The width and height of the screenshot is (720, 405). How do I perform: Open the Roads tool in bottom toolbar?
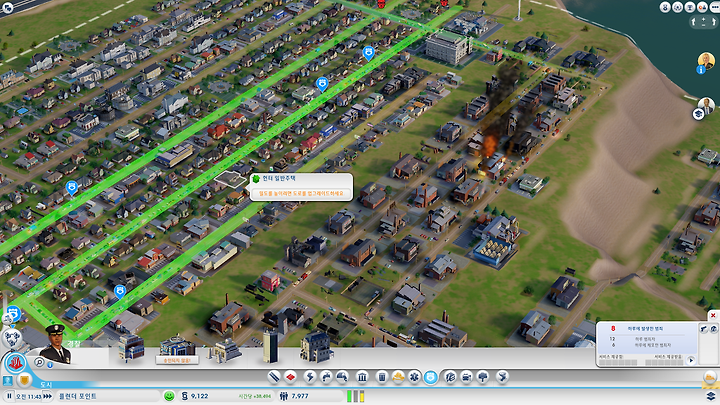(274, 377)
